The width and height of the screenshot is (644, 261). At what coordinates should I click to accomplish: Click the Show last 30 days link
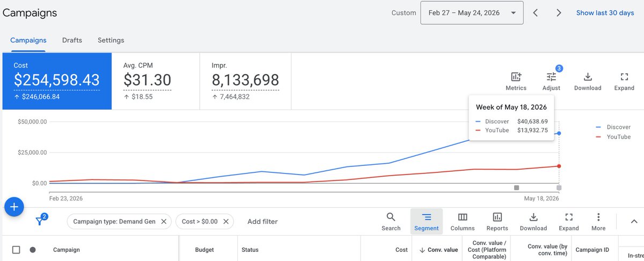(605, 13)
